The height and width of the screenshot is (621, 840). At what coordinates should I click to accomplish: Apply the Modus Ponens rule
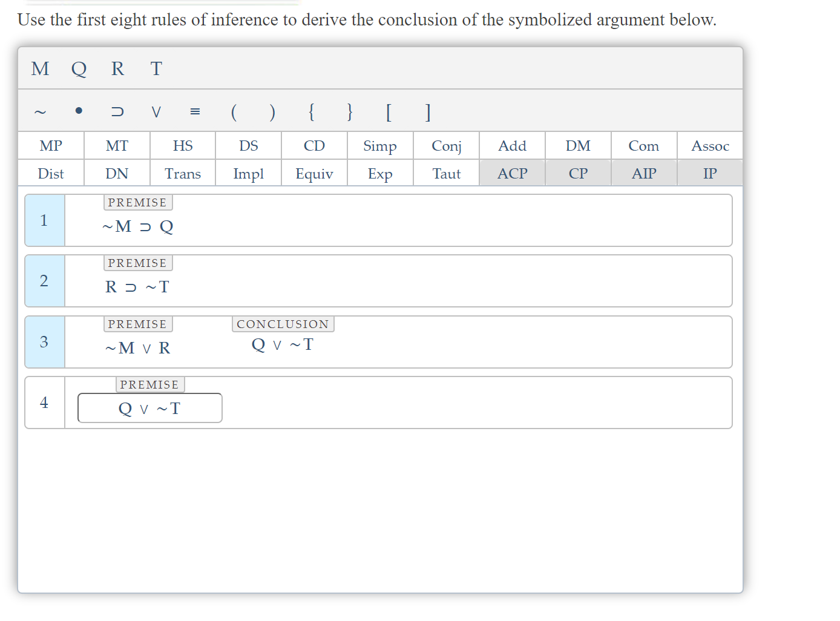pos(51,145)
